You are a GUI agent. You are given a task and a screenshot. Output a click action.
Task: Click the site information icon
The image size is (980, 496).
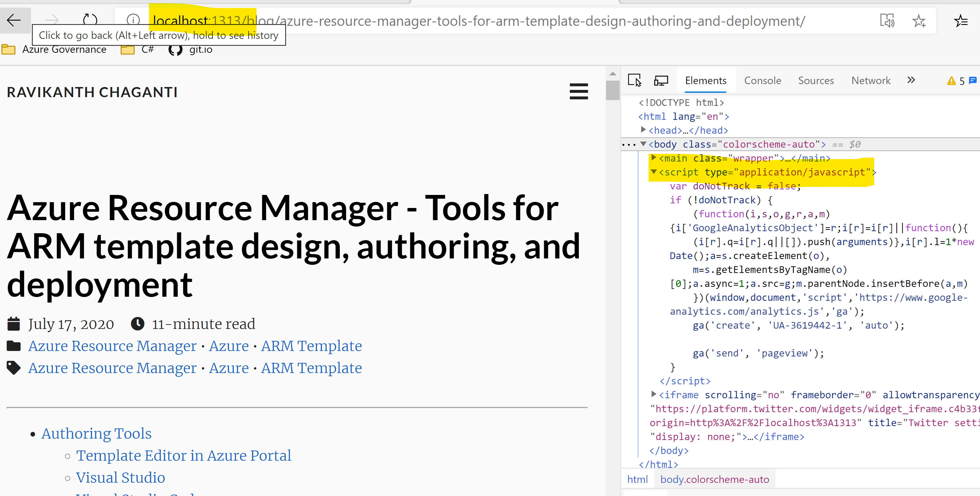pyautogui.click(x=133, y=20)
